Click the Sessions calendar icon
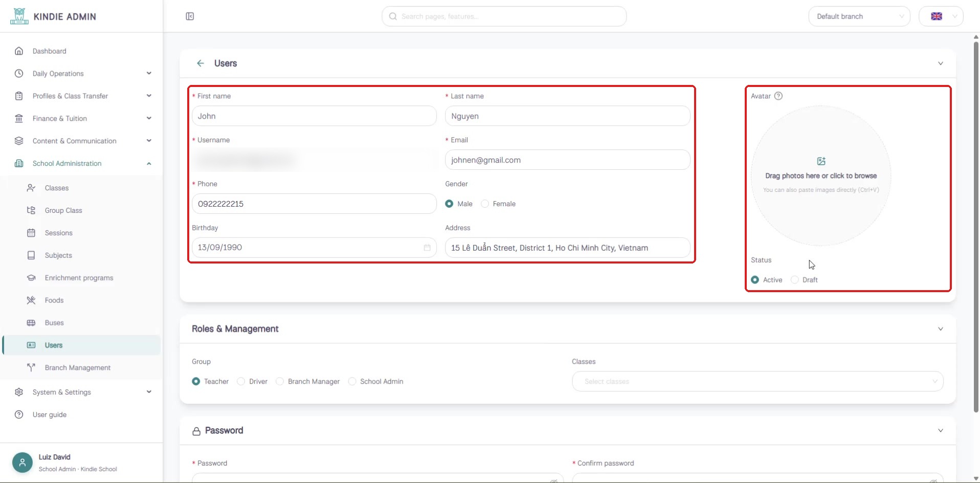Viewport: 980px width, 483px height. click(31, 233)
